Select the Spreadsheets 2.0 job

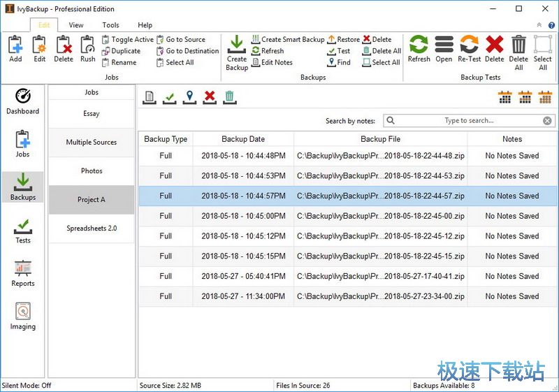click(92, 228)
